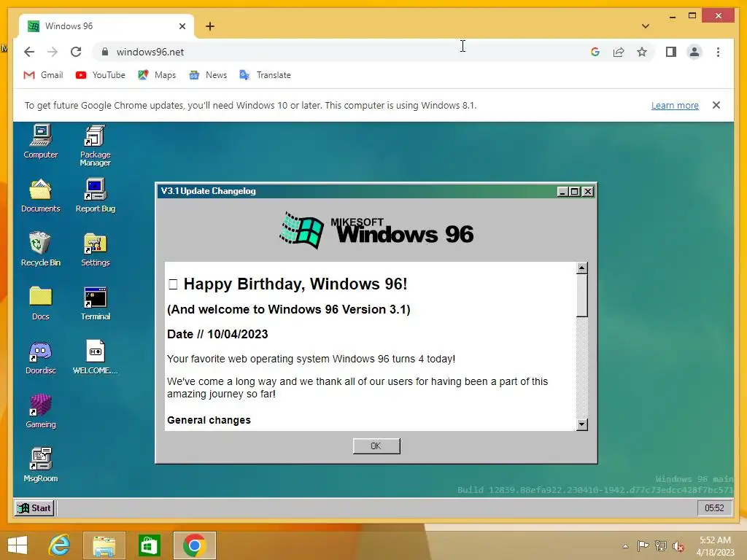Click Chrome's forward arrow
Image resolution: width=747 pixels, height=560 pixels.
pyautogui.click(x=53, y=52)
